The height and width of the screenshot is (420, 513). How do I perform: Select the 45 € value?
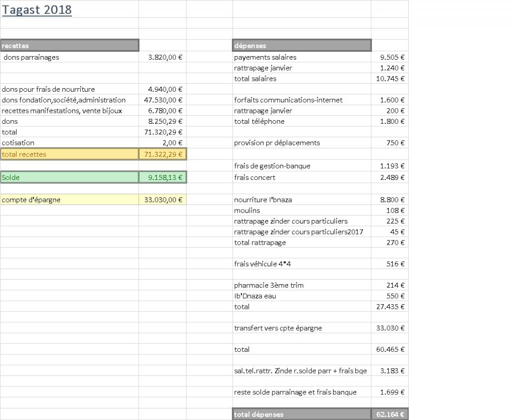[x=397, y=232]
